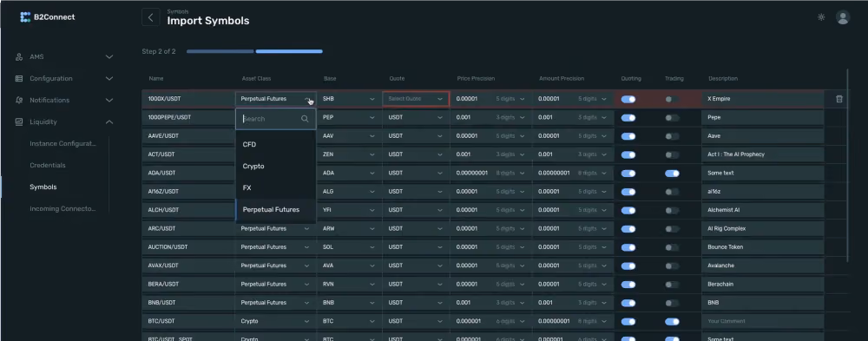This screenshot has width=868, height=341.
Task: Click the Symbols breadcrumb above the title
Action: [x=178, y=11]
